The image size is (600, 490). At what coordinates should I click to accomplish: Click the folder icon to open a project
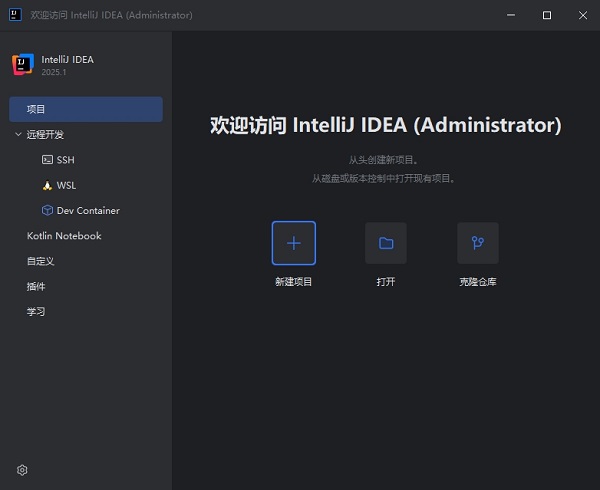pos(385,243)
